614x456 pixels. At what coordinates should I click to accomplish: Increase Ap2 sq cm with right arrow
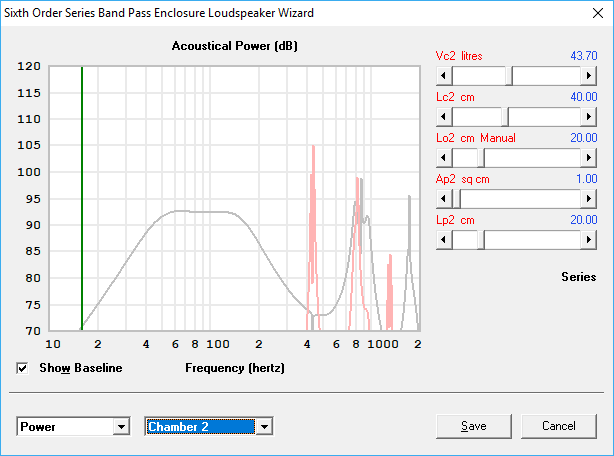click(x=589, y=199)
